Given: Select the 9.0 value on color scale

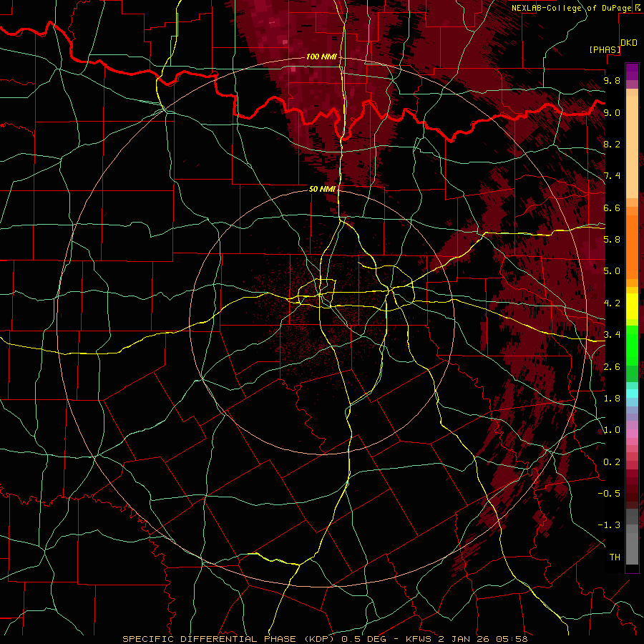Looking at the screenshot, I should [x=612, y=112].
